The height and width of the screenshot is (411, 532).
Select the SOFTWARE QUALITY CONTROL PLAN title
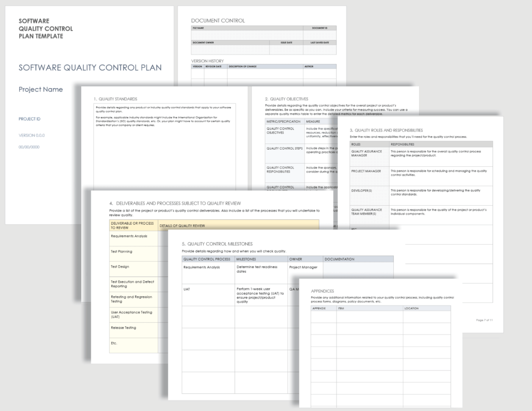[x=90, y=68]
